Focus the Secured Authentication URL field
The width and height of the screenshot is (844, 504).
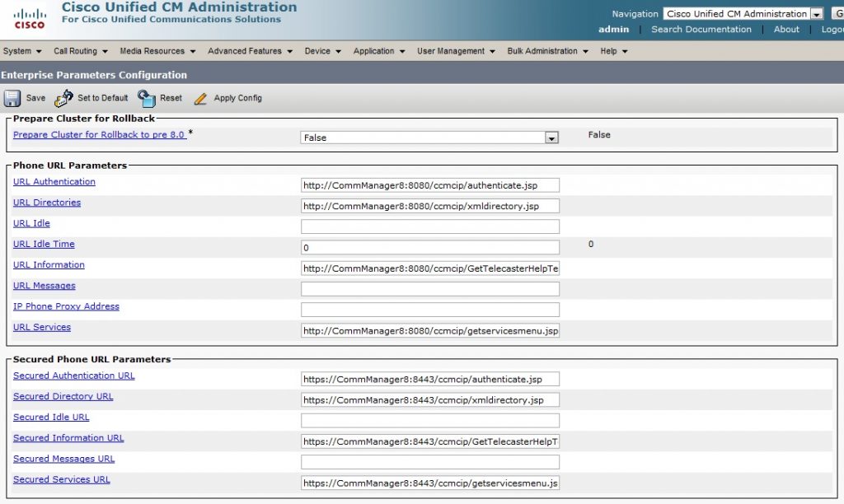tap(430, 379)
